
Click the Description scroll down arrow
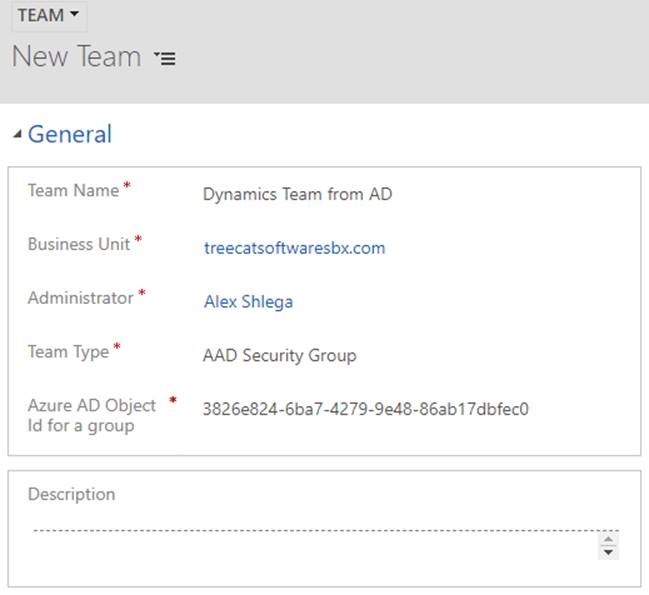[x=608, y=552]
